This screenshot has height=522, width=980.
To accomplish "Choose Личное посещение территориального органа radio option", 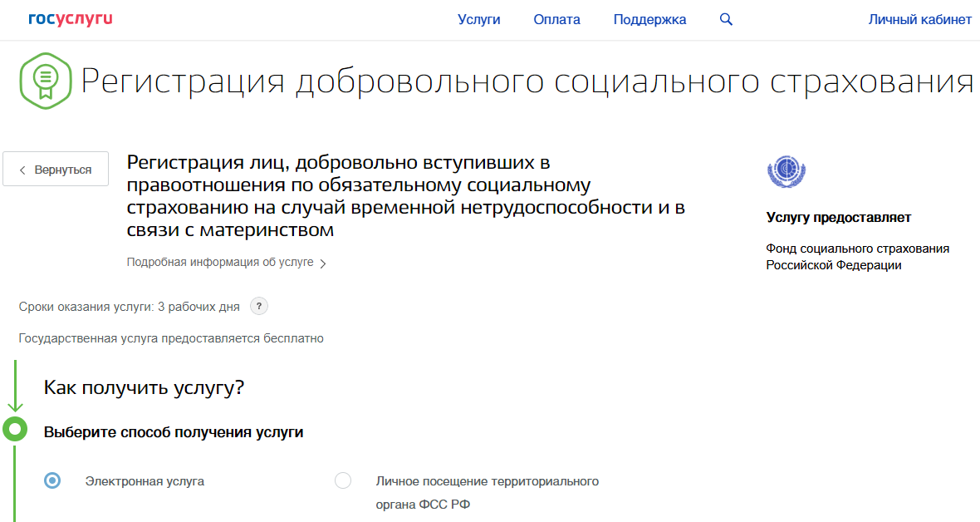I will pyautogui.click(x=343, y=480).
